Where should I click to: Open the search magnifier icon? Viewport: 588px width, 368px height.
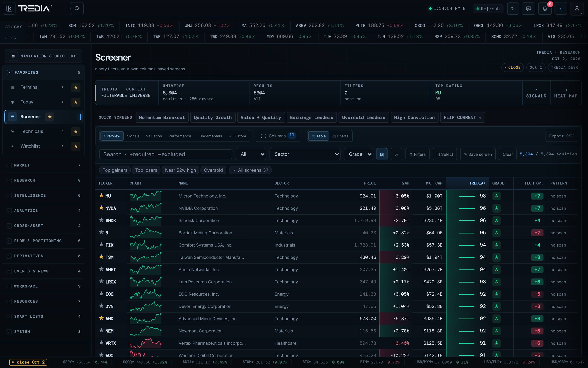click(77, 9)
